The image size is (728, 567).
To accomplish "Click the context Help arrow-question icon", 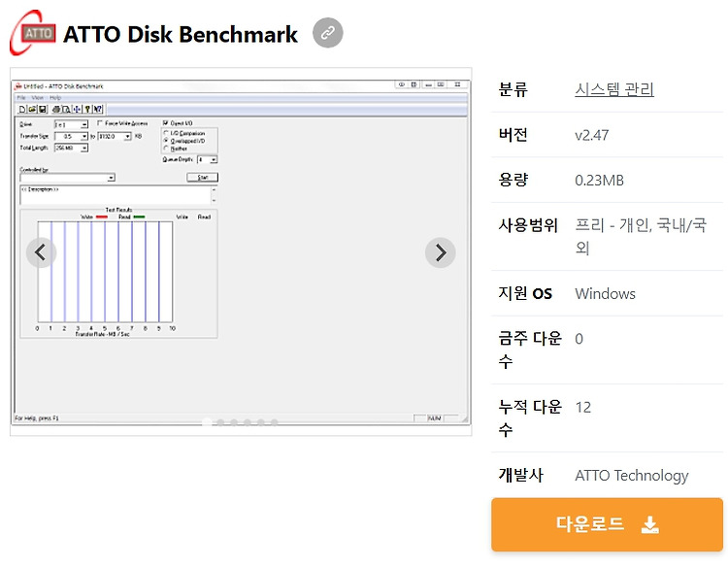I will pos(97,109).
